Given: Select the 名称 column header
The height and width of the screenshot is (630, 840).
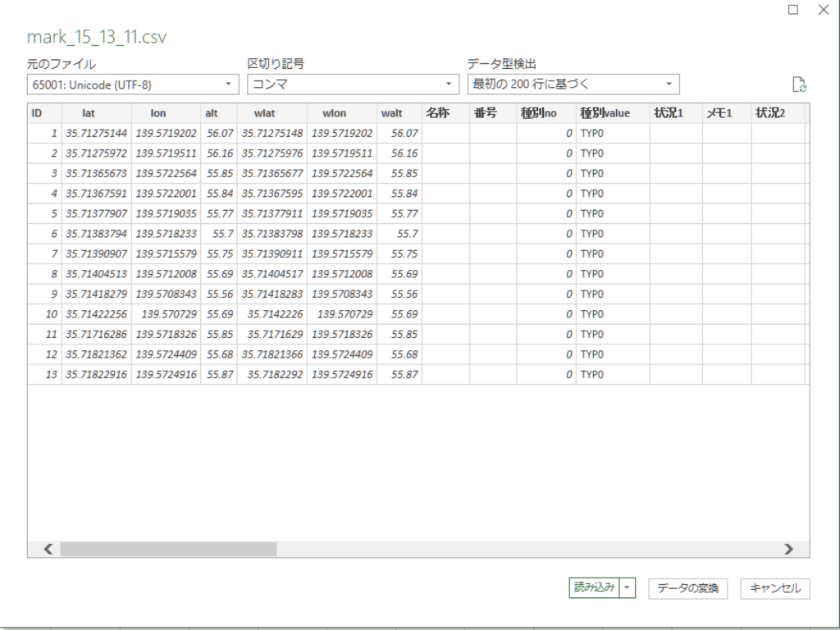Looking at the screenshot, I should (x=445, y=113).
